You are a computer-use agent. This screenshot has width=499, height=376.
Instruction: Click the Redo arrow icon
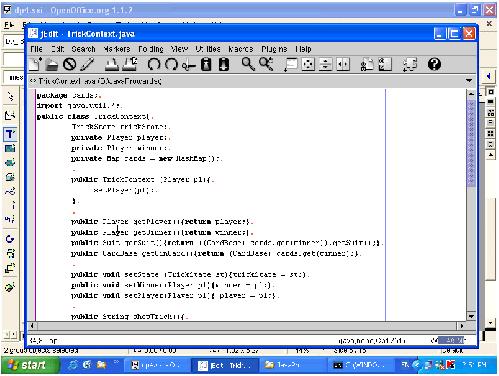171,64
